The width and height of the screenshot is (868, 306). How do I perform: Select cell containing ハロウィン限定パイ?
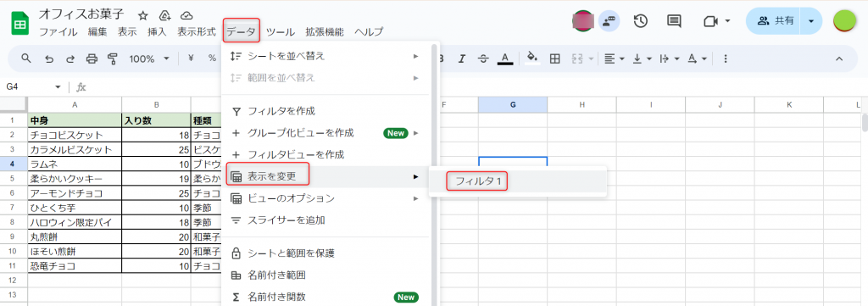click(x=75, y=222)
